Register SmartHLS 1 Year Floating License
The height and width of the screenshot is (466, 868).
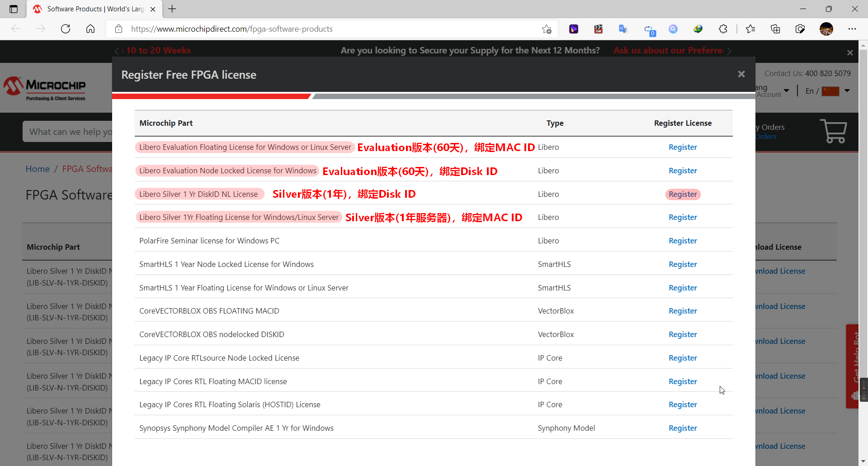(x=683, y=288)
